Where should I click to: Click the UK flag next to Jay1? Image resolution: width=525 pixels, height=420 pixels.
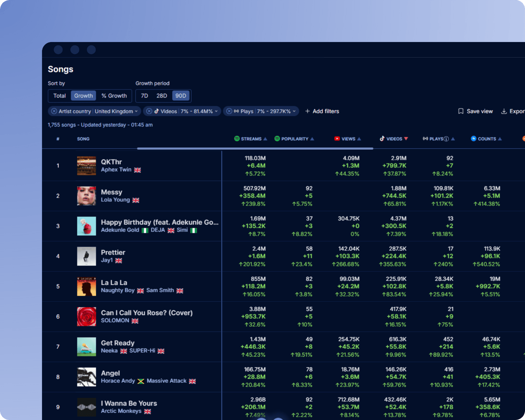pos(119,261)
